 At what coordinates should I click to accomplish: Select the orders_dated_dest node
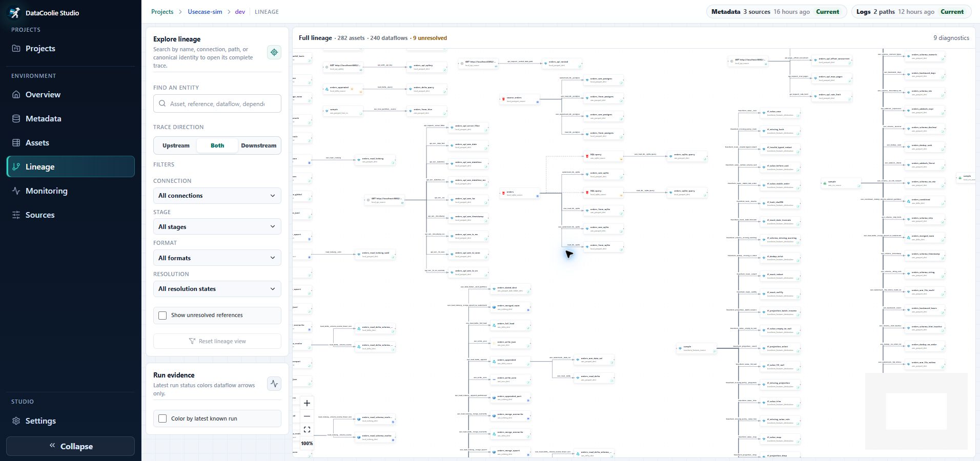(511, 289)
